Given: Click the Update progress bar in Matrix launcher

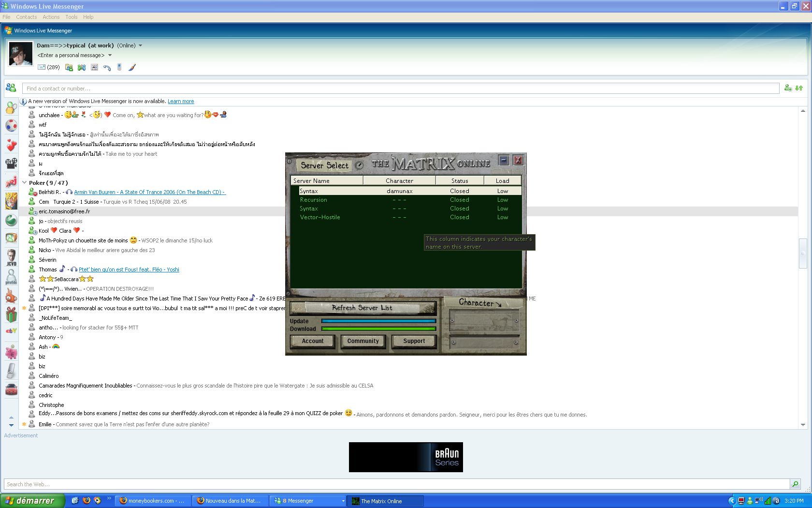Looking at the screenshot, I should coord(378,321).
